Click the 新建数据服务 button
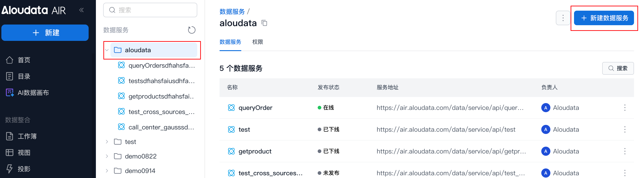The width and height of the screenshot is (644, 178). pyautogui.click(x=604, y=18)
